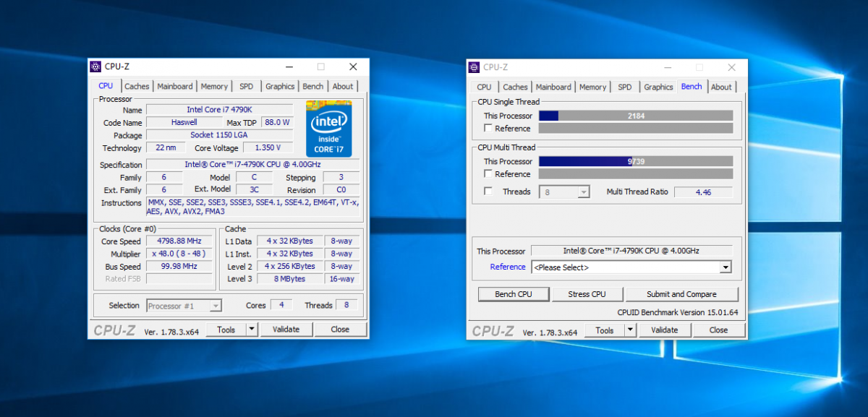This screenshot has height=417, width=868.
Task: Click the Technology value 22 nm
Action: click(166, 147)
